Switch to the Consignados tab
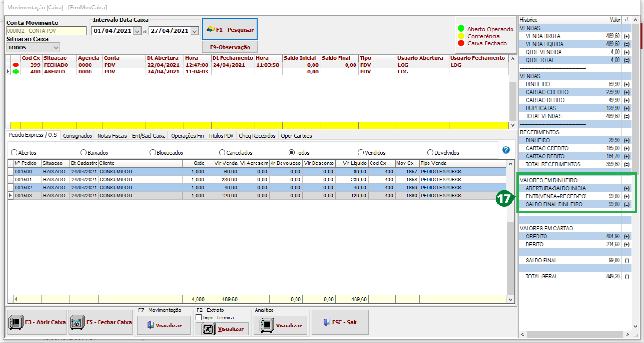Image resolution: width=644 pixels, height=343 pixels. [x=78, y=136]
